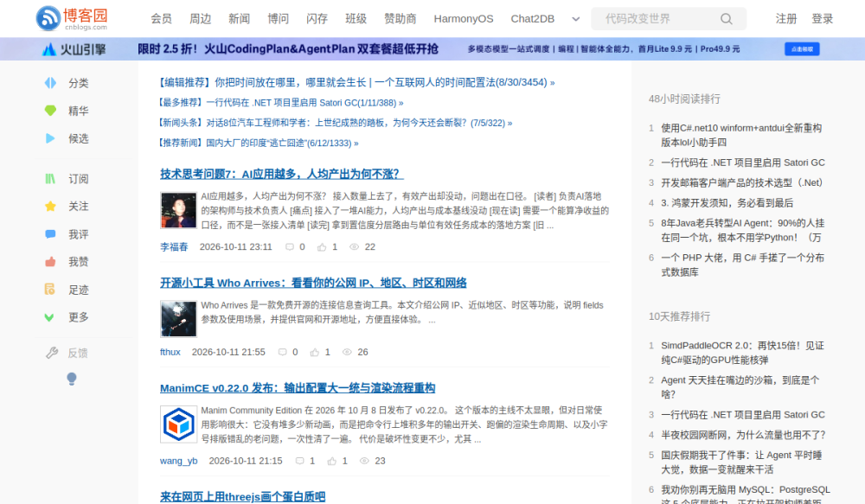The height and width of the screenshot is (504, 865).
Task: Open post titled 技术思考问题7
Action: (282, 174)
